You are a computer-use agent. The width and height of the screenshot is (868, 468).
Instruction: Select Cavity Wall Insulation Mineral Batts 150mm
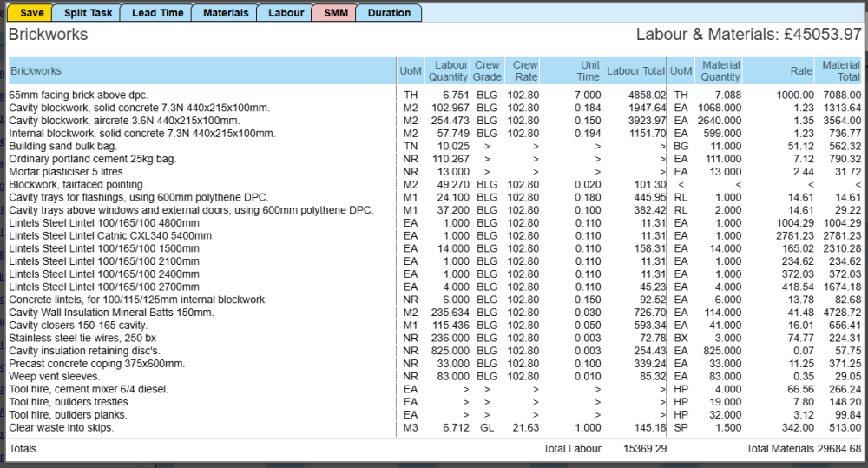click(x=111, y=313)
